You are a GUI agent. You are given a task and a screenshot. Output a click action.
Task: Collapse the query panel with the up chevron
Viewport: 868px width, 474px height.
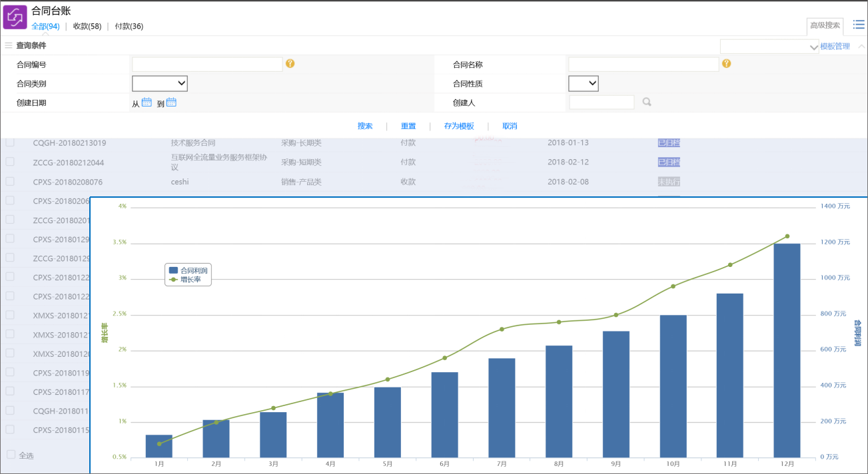coord(861,47)
